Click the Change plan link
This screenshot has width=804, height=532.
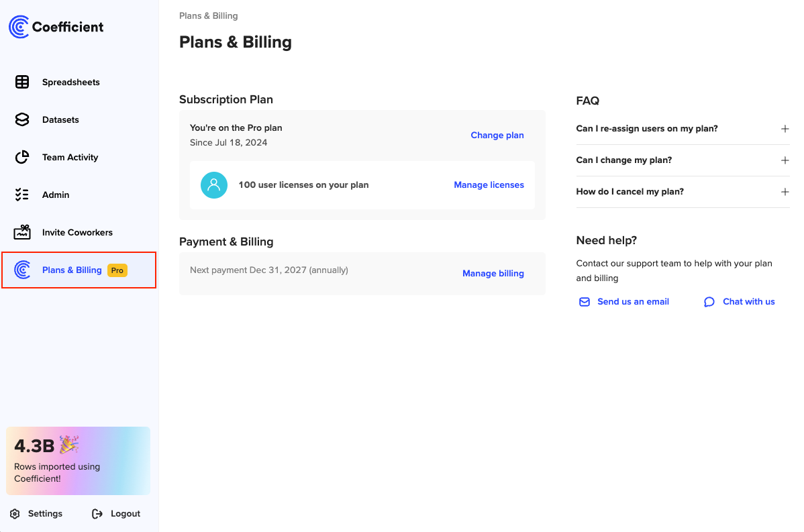[497, 135]
